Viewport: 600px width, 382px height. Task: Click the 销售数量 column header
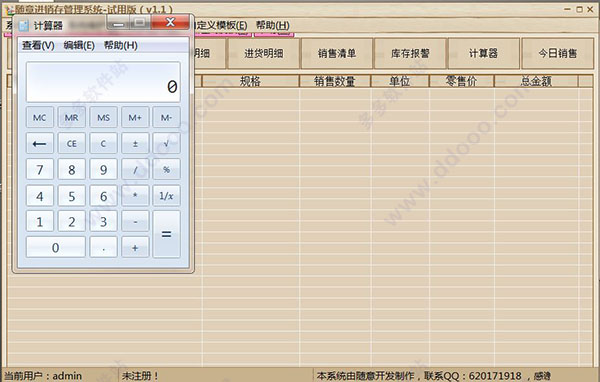(335, 81)
